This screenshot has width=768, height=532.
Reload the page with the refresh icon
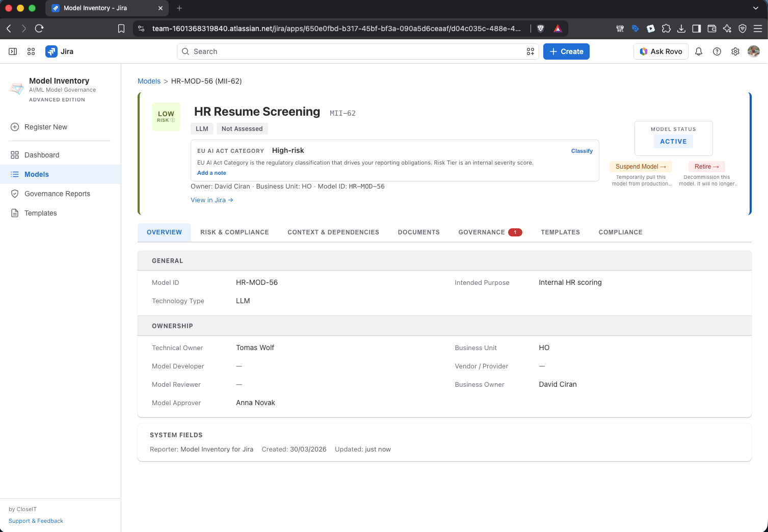point(39,29)
